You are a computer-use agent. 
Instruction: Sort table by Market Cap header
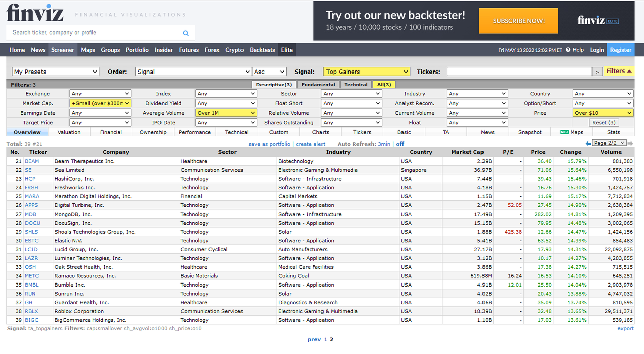tap(467, 152)
